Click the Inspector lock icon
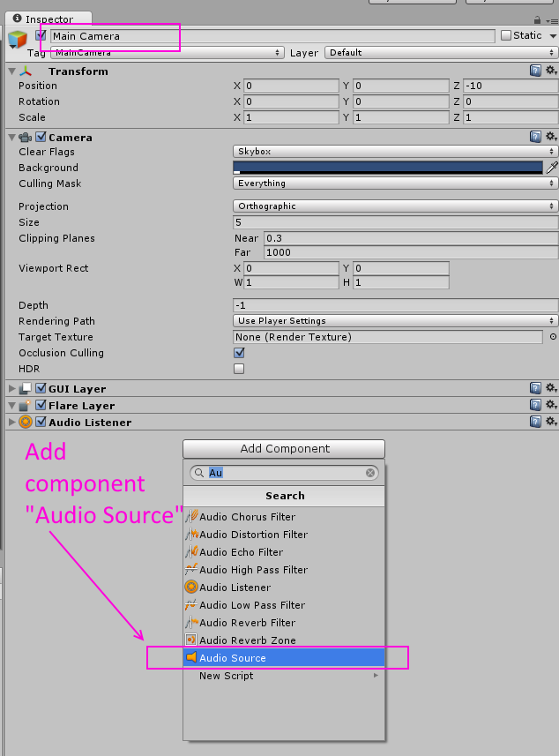The image size is (559, 756). coord(537,20)
